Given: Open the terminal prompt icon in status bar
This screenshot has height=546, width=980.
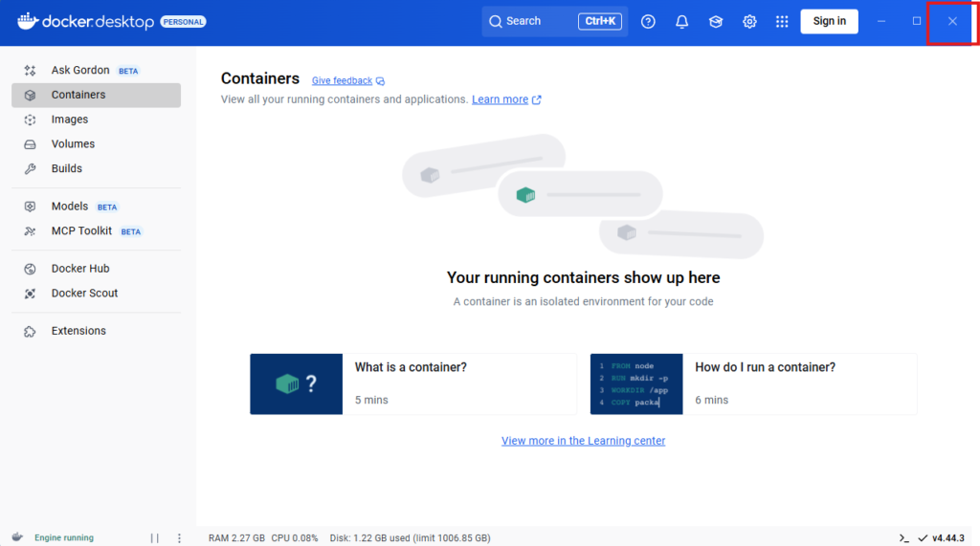Looking at the screenshot, I should (x=903, y=538).
